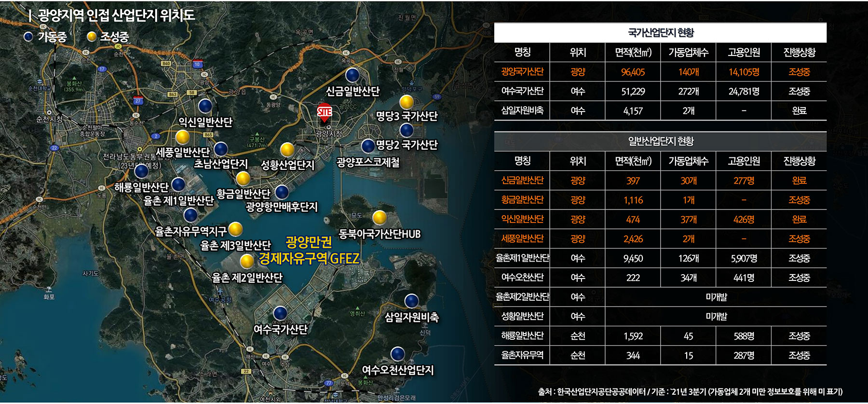The height and width of the screenshot is (404, 868).
Task: Click the blue marker above 광양포스코제철 label
Action: click(x=368, y=145)
